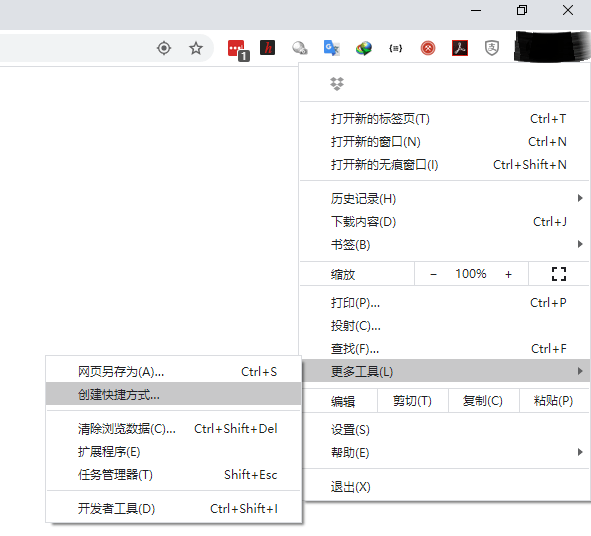The width and height of the screenshot is (591, 536).
Task: Expand the 历史记录(H) submenu
Action: (x=444, y=199)
